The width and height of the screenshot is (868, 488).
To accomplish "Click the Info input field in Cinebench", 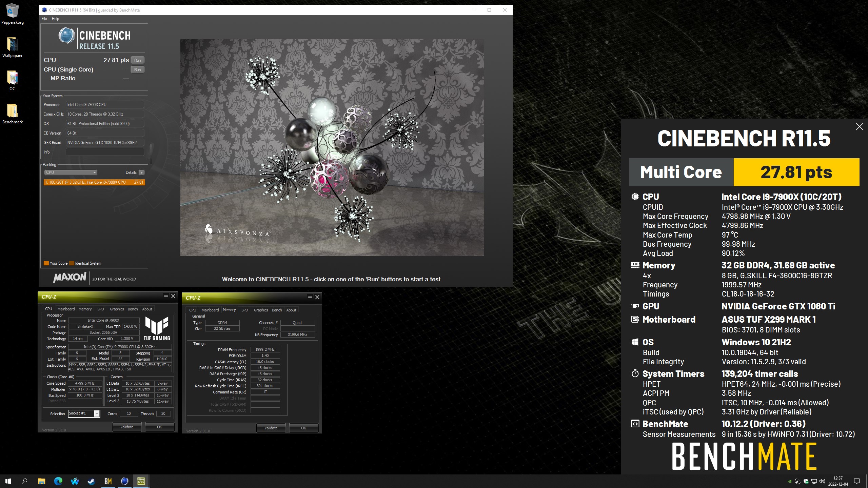I will click(105, 152).
